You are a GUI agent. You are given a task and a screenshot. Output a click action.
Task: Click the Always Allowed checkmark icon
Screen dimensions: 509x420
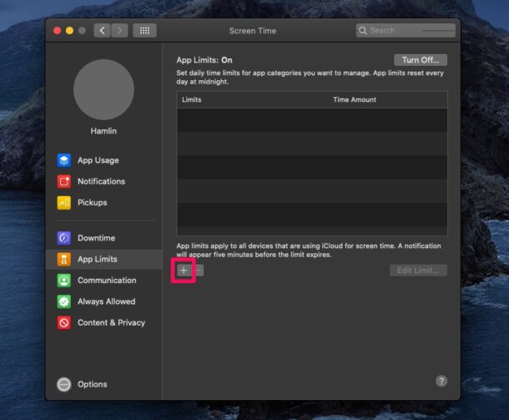tap(64, 301)
